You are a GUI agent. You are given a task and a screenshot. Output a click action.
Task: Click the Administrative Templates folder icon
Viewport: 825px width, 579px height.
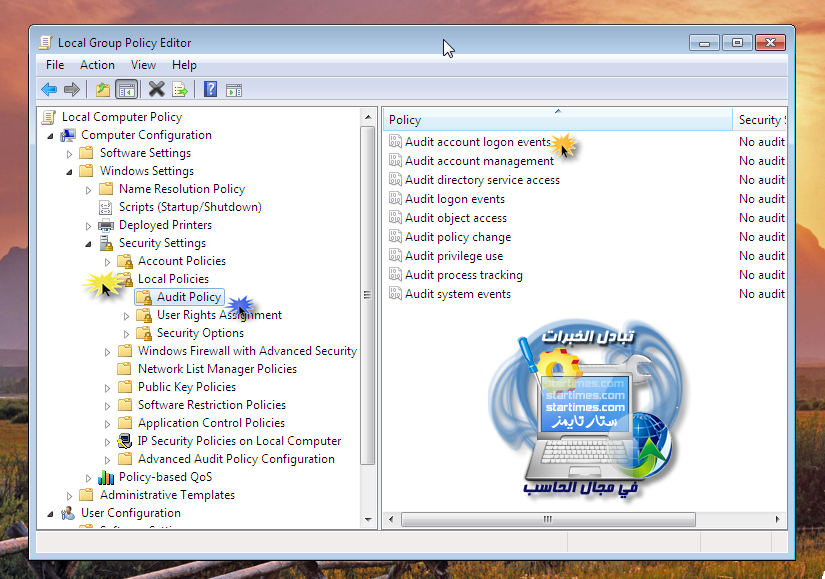87,495
